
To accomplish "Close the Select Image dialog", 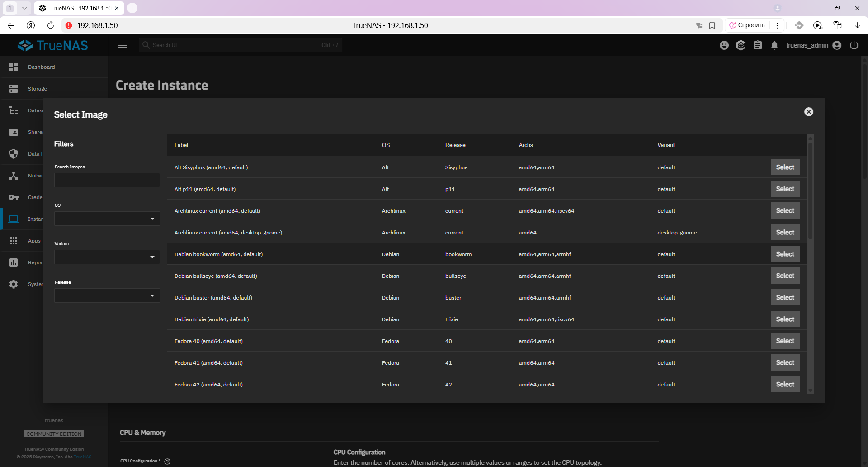I will click(x=809, y=112).
